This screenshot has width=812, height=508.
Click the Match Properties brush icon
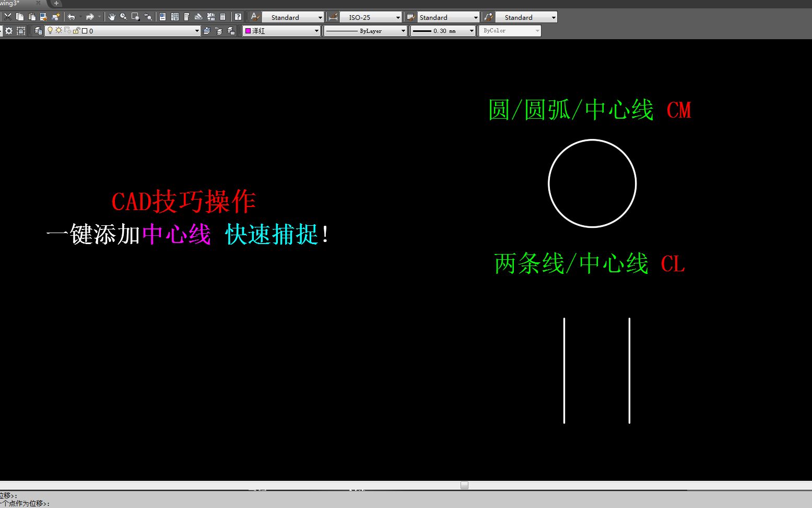(44, 17)
